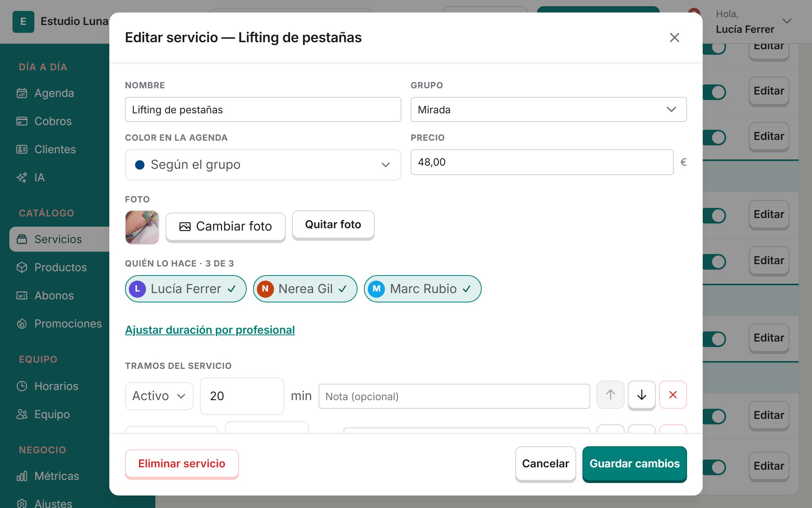Toggle the service switch beside the bottom Editar button

714,467
